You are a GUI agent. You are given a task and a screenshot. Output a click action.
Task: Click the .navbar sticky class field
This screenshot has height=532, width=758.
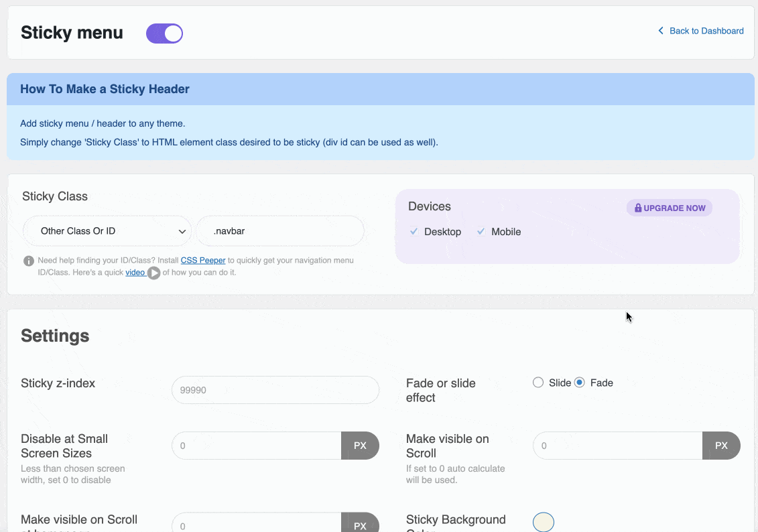(280, 231)
